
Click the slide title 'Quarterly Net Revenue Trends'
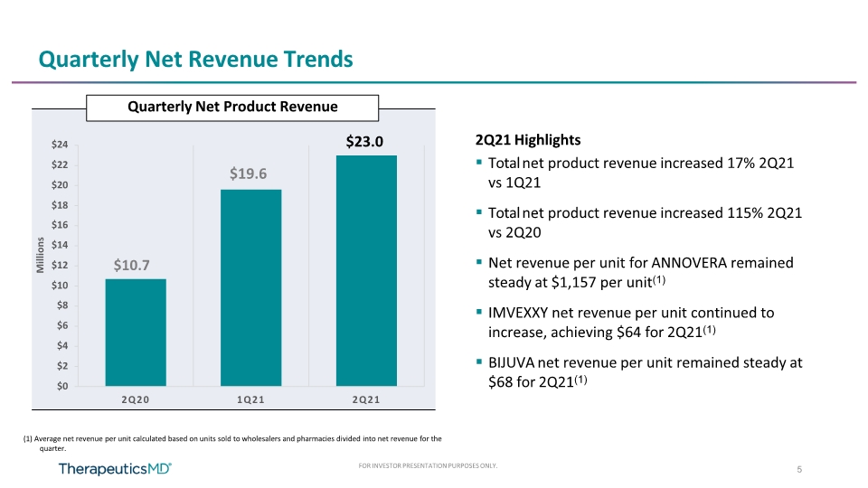tap(195, 60)
